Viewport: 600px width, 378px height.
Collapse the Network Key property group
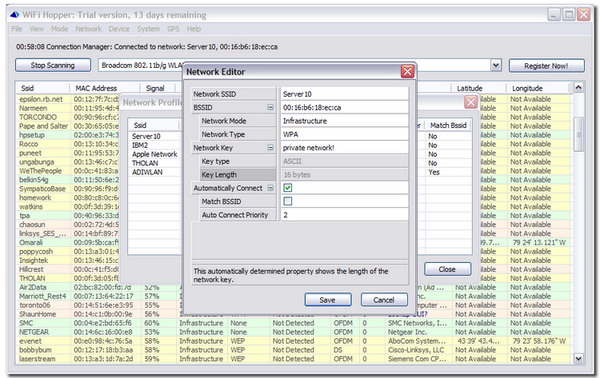271,148
